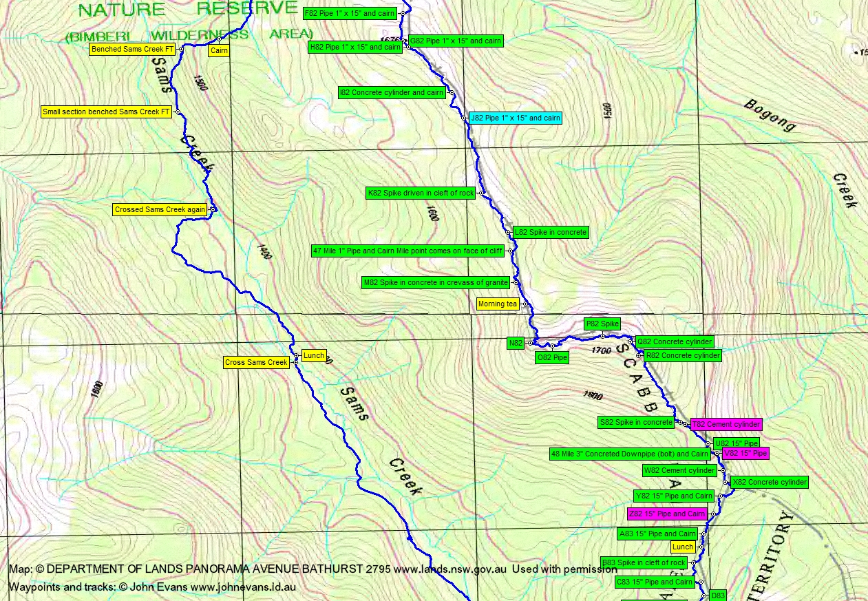Click 'M82 Spike in concrete in crevass of granite'
The width and height of the screenshot is (868, 601).
(436, 282)
